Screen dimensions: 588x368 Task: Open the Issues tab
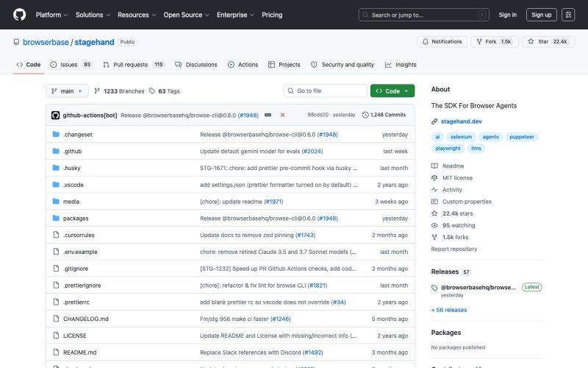point(71,65)
